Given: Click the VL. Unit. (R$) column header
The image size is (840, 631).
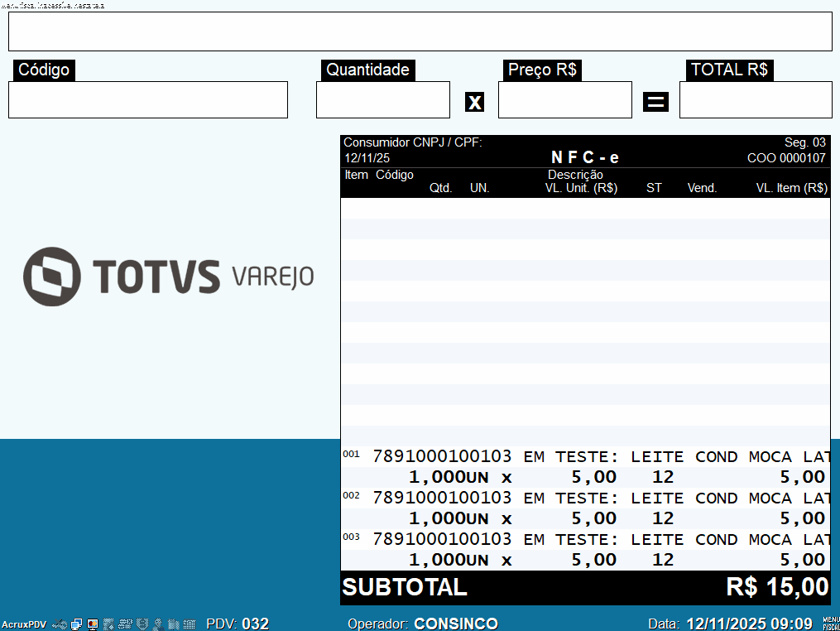Looking at the screenshot, I should 581,188.
